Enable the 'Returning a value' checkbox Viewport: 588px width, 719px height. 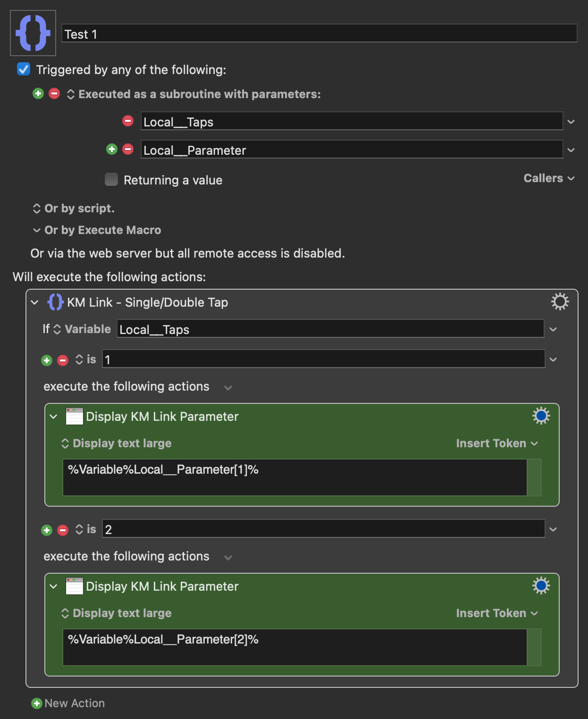tap(111, 179)
